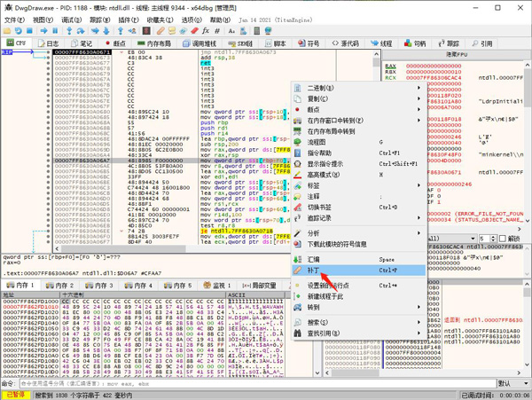Switch to the 局部变量 tab
This screenshot has width=532, height=400.
pyautogui.click(x=259, y=286)
